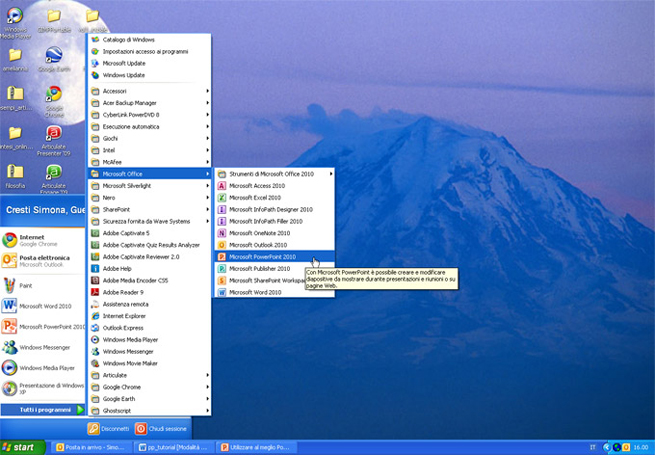Expand the Nero submenu arrow
This screenshot has height=455, width=655.
(207, 198)
